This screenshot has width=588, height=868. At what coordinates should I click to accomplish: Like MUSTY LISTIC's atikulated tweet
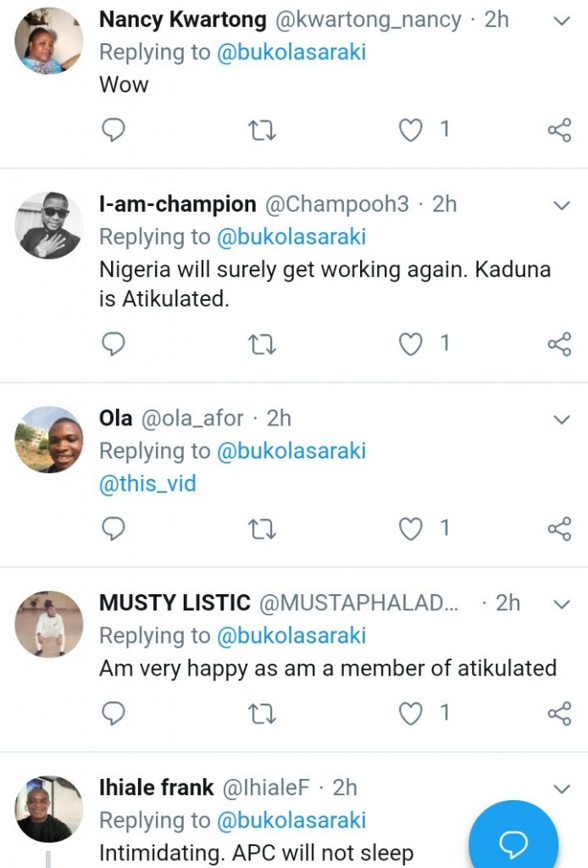click(x=411, y=714)
